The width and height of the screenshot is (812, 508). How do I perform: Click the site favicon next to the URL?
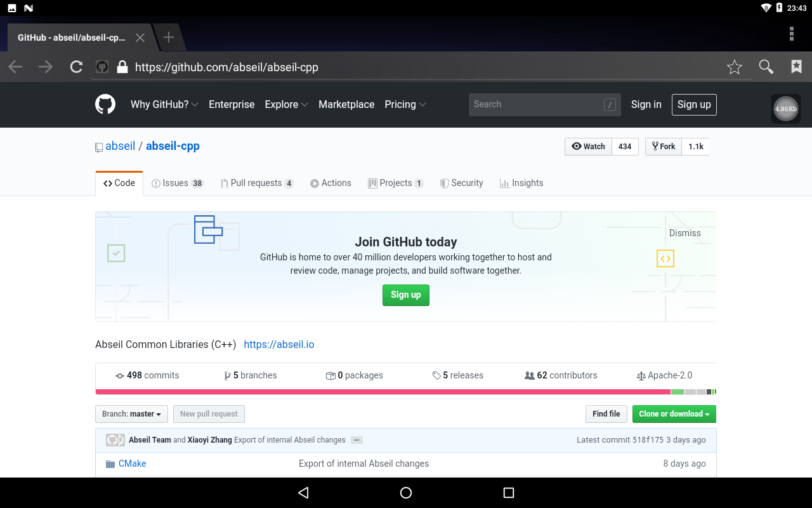point(102,67)
